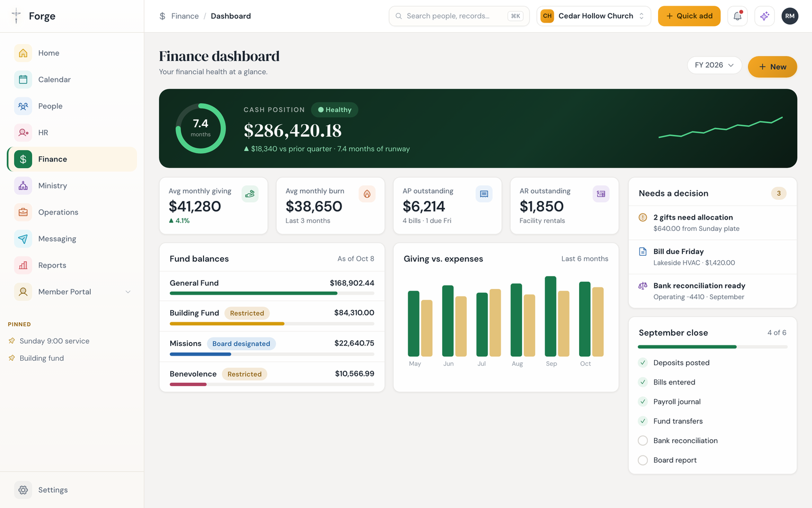Uncheck Bills entered item
812x508 pixels.
pos(643,382)
